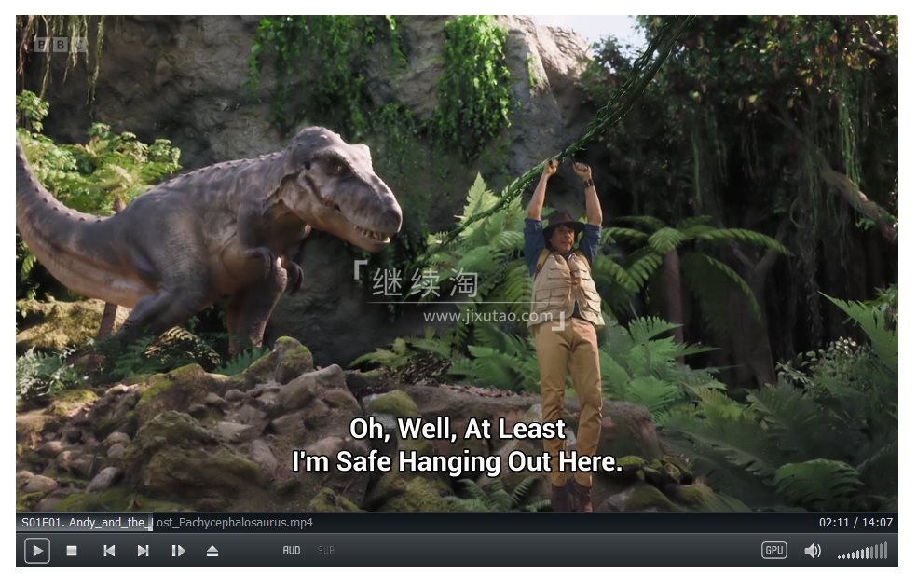
Task: Toggle the AUD audio track option
Action: tap(291, 551)
